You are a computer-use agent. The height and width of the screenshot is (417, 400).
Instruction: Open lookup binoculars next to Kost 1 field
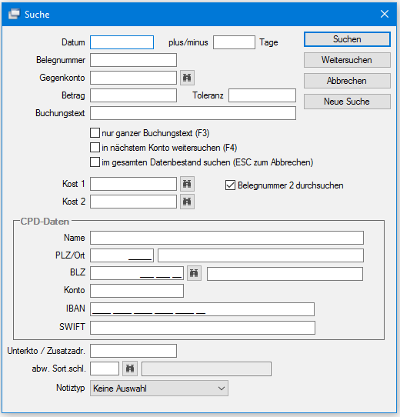[x=187, y=184]
